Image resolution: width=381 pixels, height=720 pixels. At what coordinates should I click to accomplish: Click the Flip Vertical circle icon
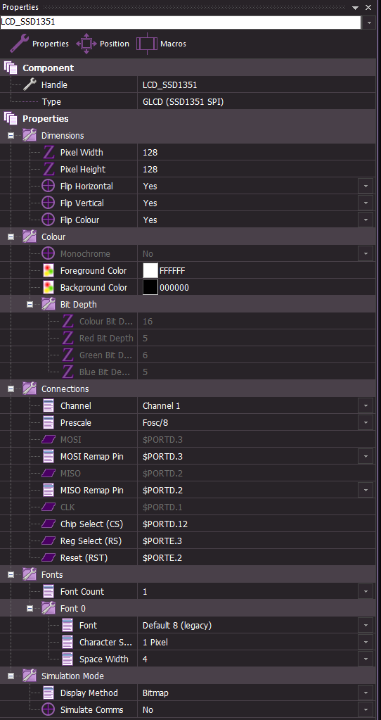(48, 203)
